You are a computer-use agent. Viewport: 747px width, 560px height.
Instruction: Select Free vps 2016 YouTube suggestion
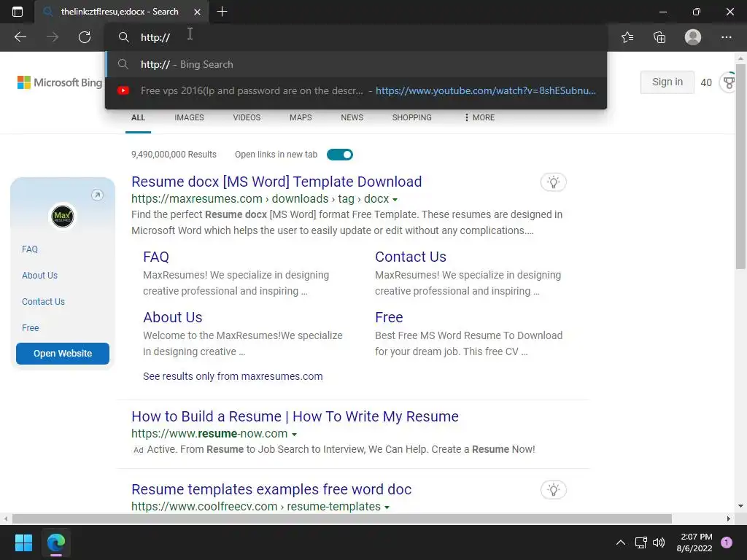[356, 90]
